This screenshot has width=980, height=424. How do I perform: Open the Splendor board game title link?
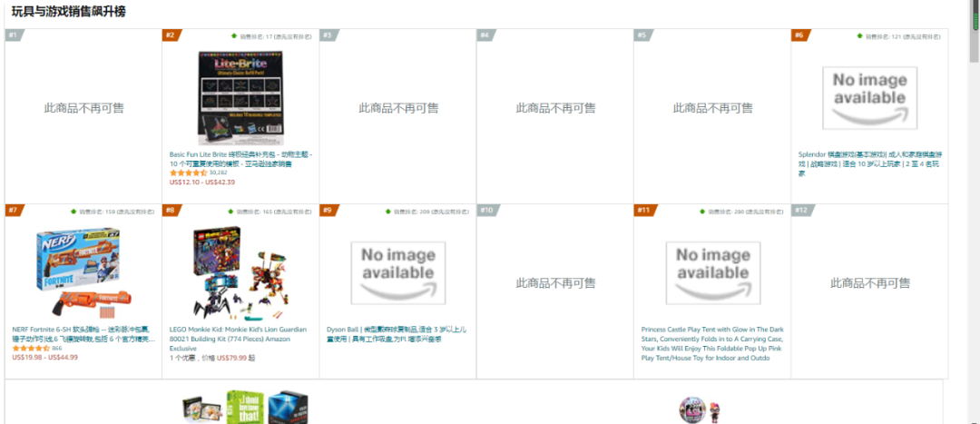click(x=869, y=163)
